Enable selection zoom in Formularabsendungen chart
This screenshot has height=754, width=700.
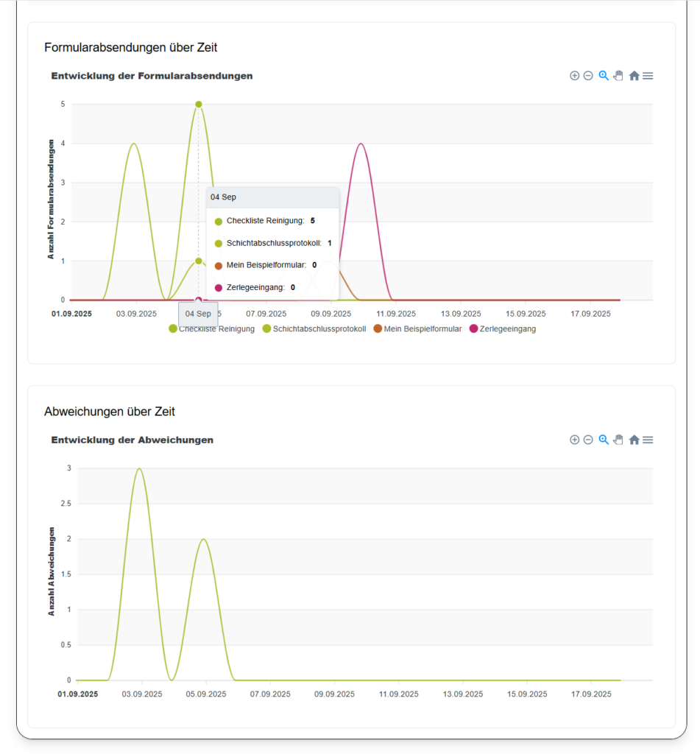(x=604, y=76)
